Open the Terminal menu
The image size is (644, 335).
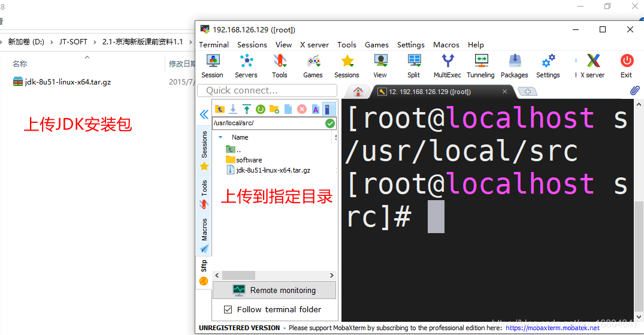tap(214, 45)
